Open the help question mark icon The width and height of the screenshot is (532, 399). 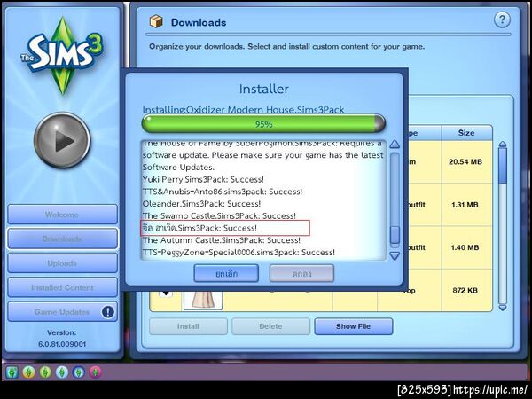coord(502,20)
